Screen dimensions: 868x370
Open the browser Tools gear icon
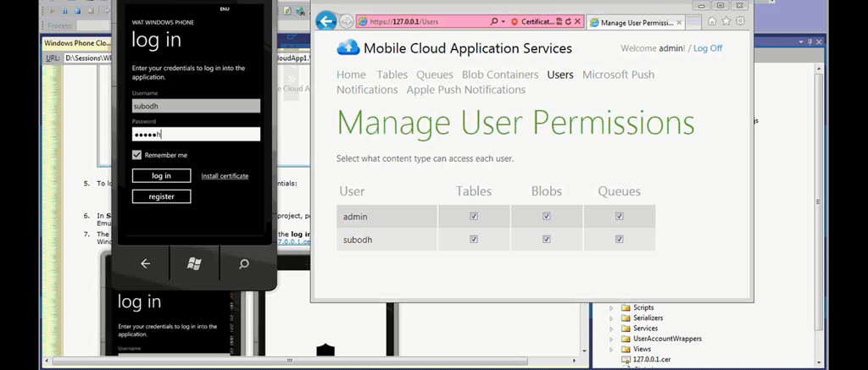(740, 21)
